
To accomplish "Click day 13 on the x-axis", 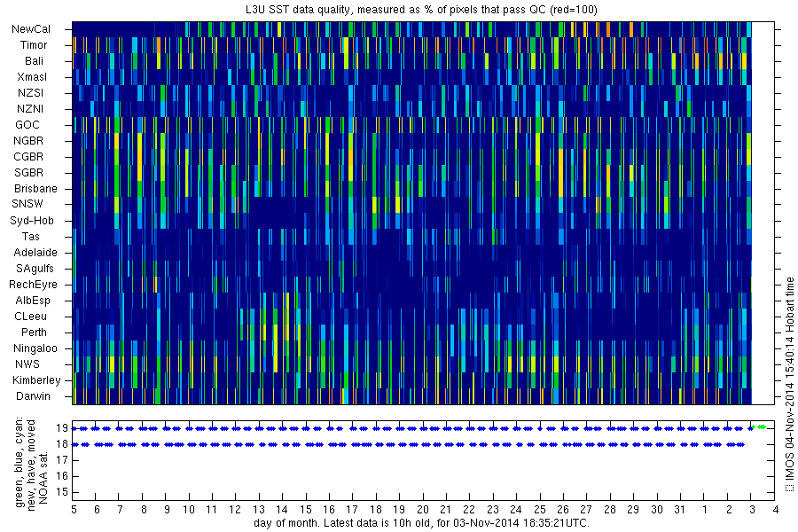I will [x=259, y=509].
